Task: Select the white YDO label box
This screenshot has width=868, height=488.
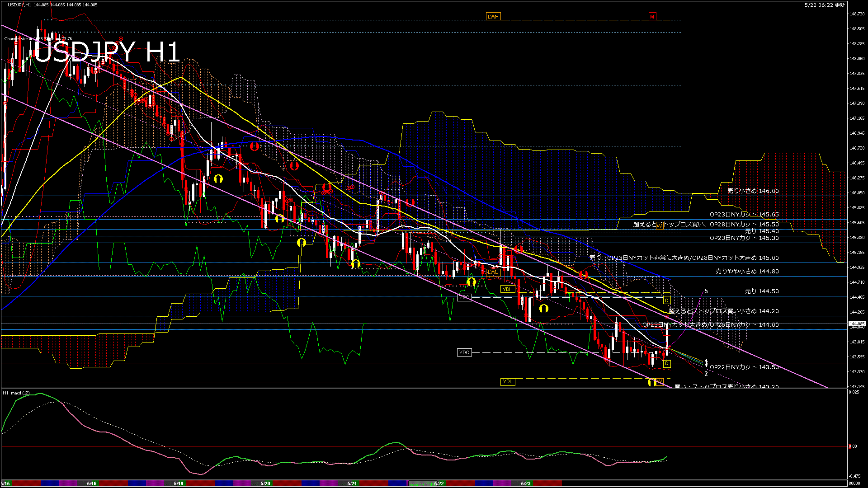Action: [x=464, y=297]
